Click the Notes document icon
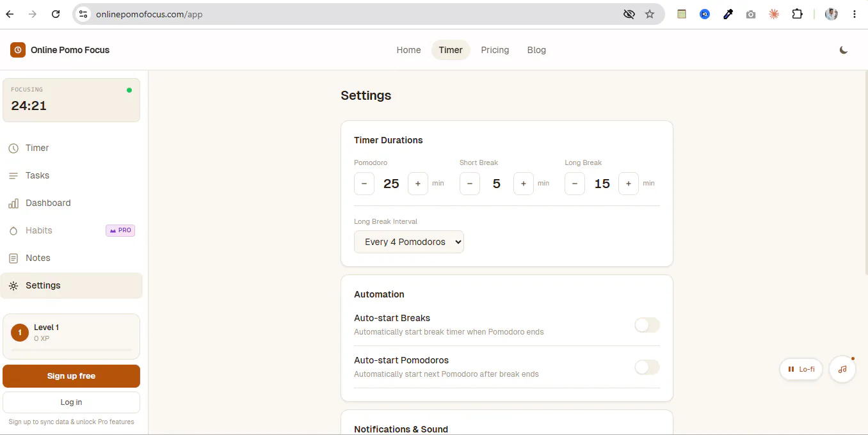 (x=13, y=258)
